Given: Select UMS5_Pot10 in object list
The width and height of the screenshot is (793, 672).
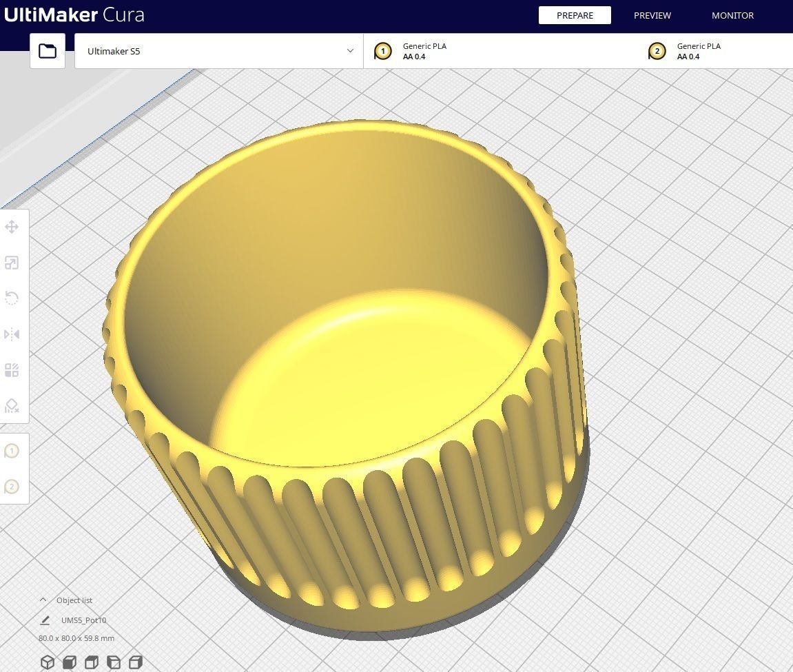Looking at the screenshot, I should [x=83, y=620].
